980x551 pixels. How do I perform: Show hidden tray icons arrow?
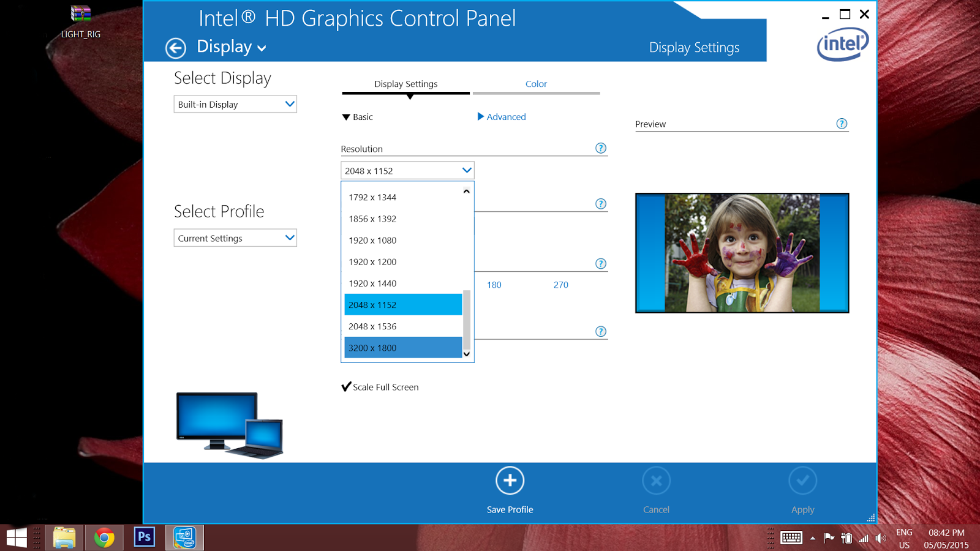click(813, 539)
